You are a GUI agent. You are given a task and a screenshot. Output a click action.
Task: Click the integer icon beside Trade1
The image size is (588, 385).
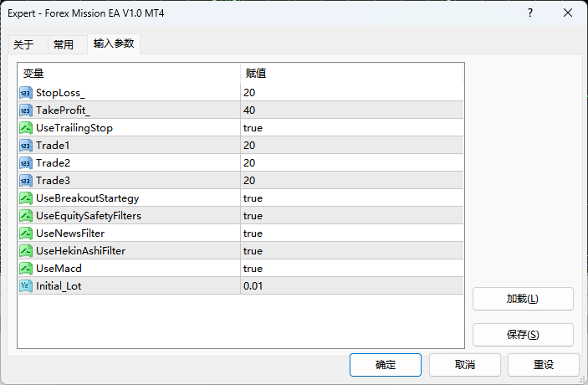[x=26, y=146]
